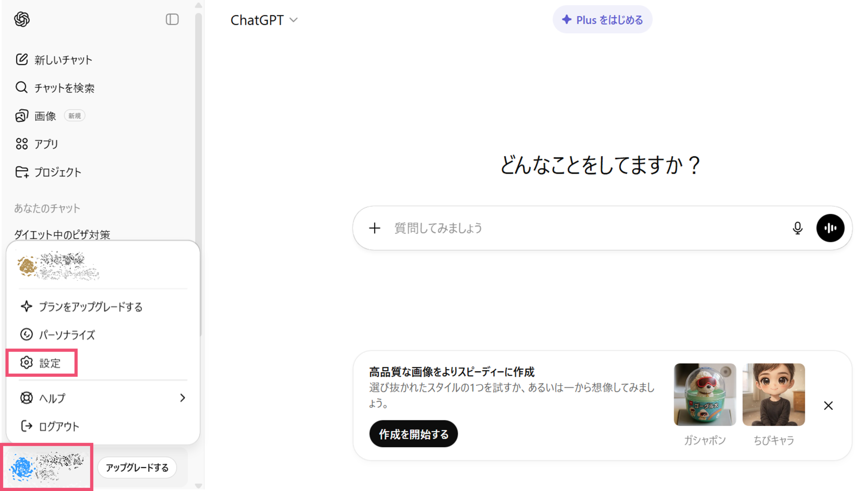Click the plus attach icon in prompt box
868x491 pixels.
coord(374,228)
